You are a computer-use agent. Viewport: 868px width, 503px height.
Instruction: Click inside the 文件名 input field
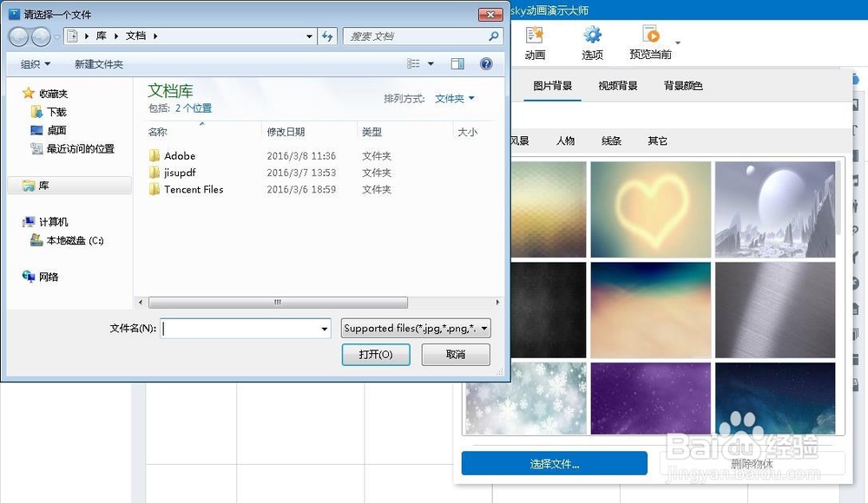tap(243, 329)
